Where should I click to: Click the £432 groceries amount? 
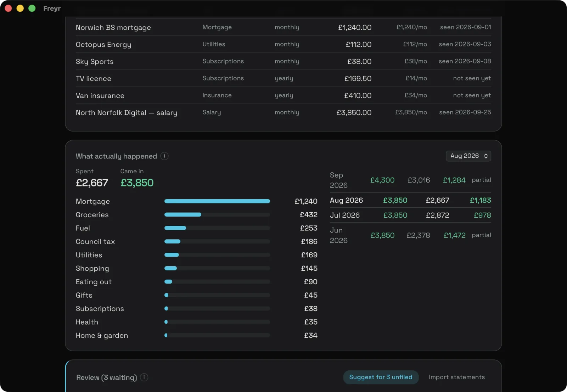pyautogui.click(x=309, y=215)
